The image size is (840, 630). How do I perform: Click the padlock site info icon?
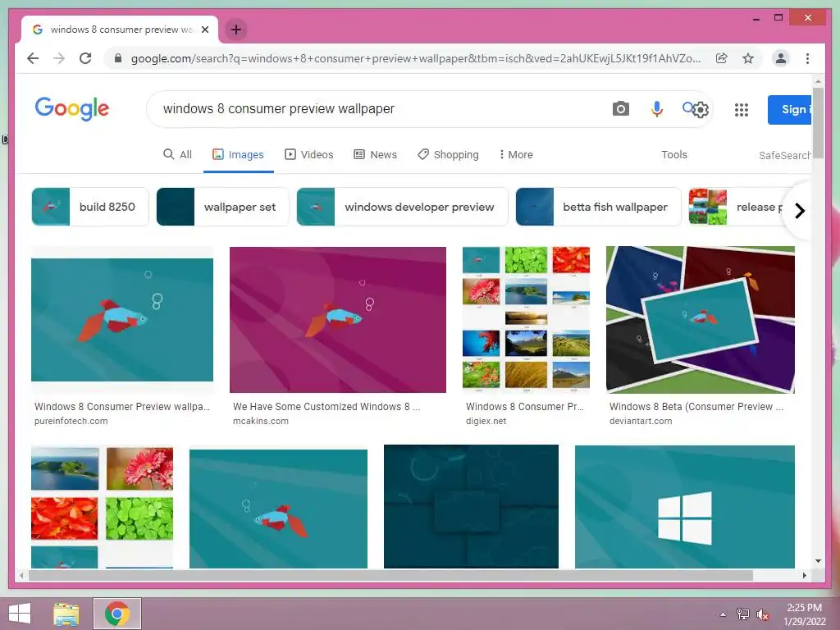[118, 58]
